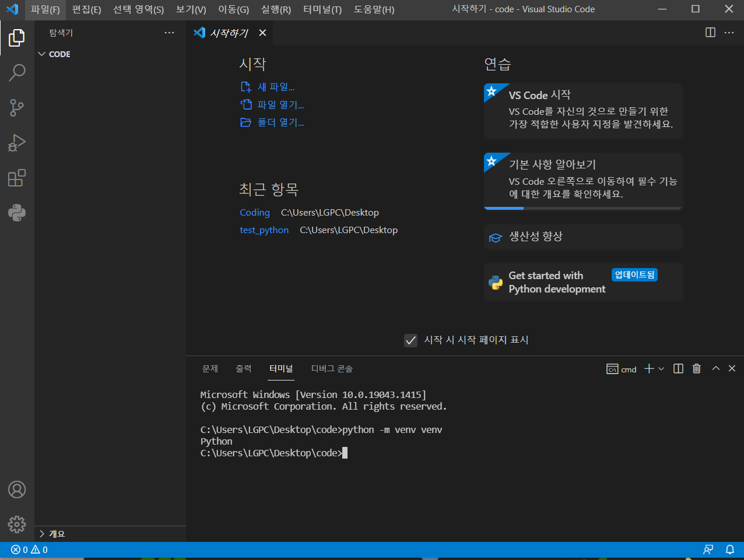Open the 도움말(H) menu
Screen dimensions: 744x560
374,9
